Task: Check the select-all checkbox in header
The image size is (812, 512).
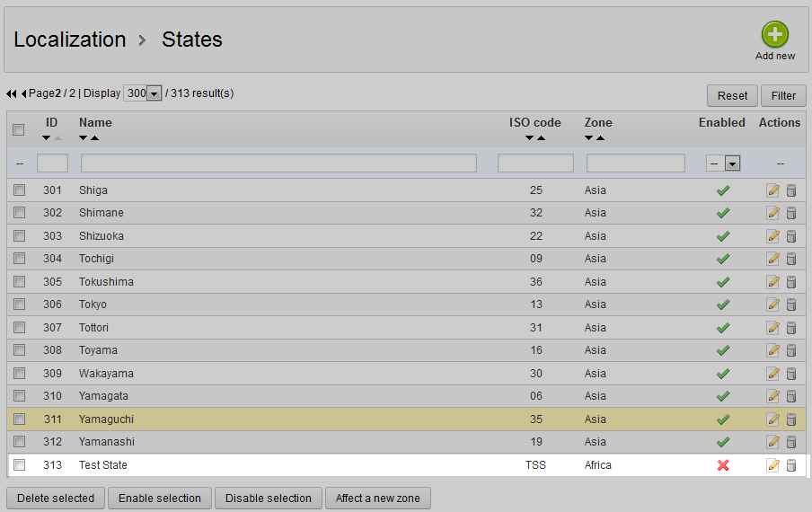Action: point(19,130)
